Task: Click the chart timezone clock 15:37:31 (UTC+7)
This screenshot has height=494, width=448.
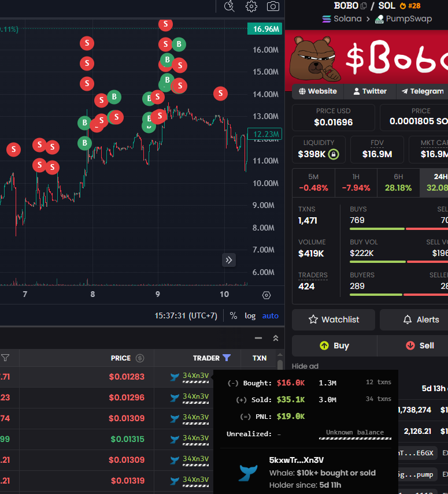Action: 186,315
